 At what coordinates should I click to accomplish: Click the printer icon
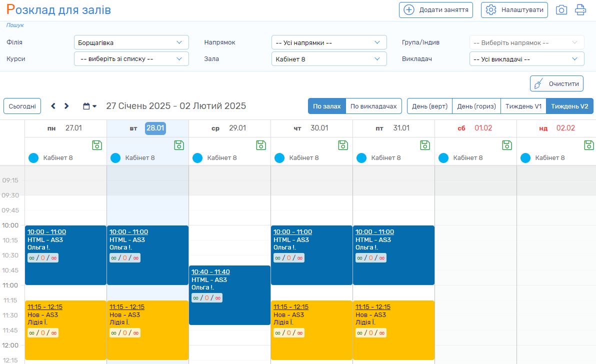tap(580, 10)
